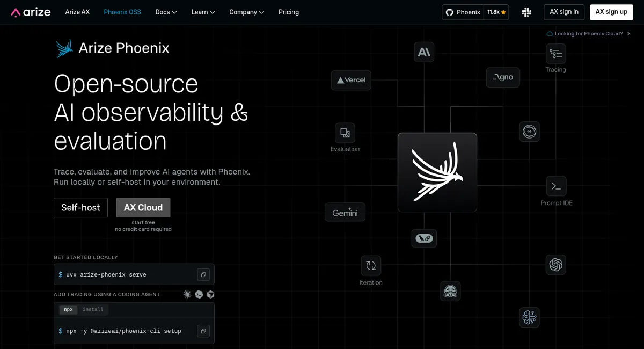Click the 'Evaluation' label

345,149
